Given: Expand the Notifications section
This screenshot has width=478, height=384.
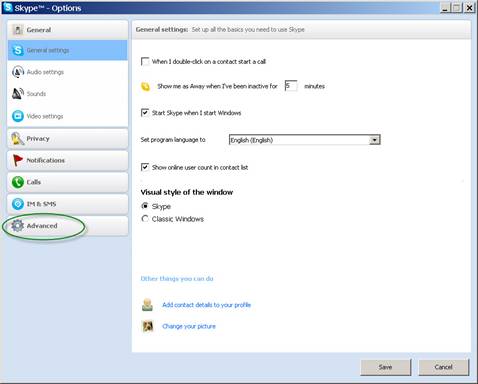Looking at the screenshot, I should (68, 160).
